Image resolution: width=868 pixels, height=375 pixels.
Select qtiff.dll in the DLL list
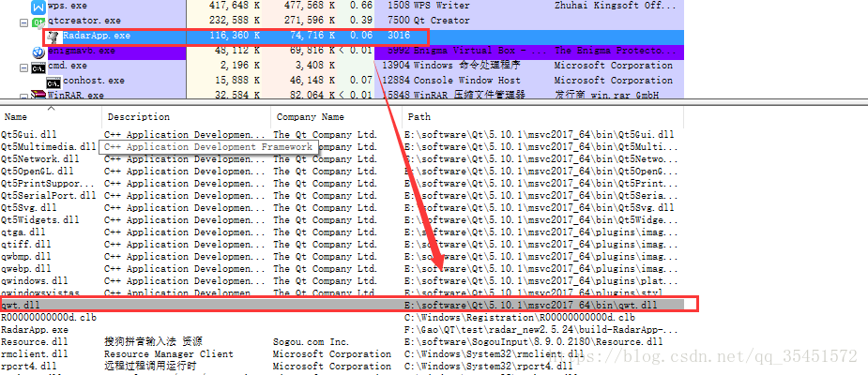coord(26,244)
